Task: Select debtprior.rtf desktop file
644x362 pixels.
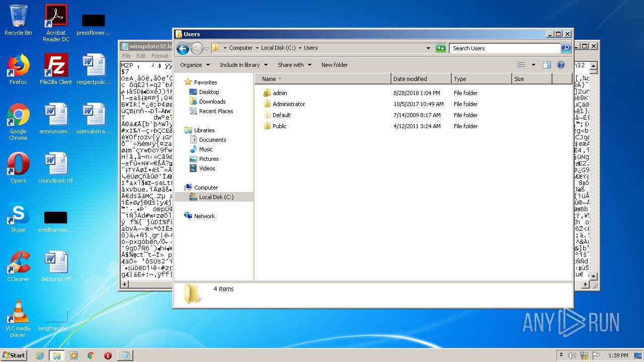Action: tap(56, 266)
